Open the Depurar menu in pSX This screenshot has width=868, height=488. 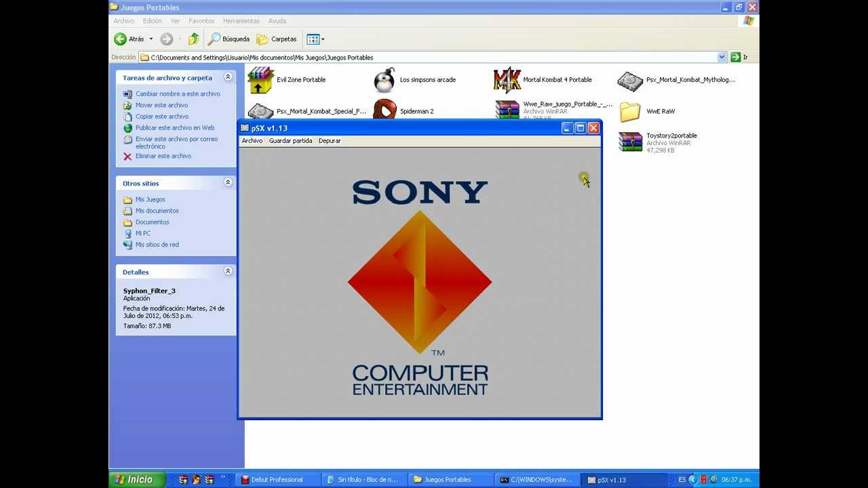[x=330, y=140]
